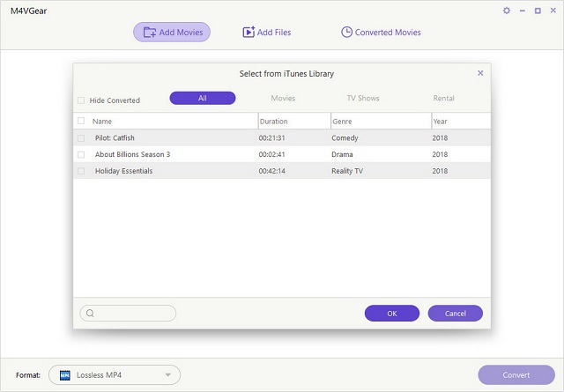Click the format dropdown arrow
This screenshot has width=564, height=392.
tap(167, 375)
